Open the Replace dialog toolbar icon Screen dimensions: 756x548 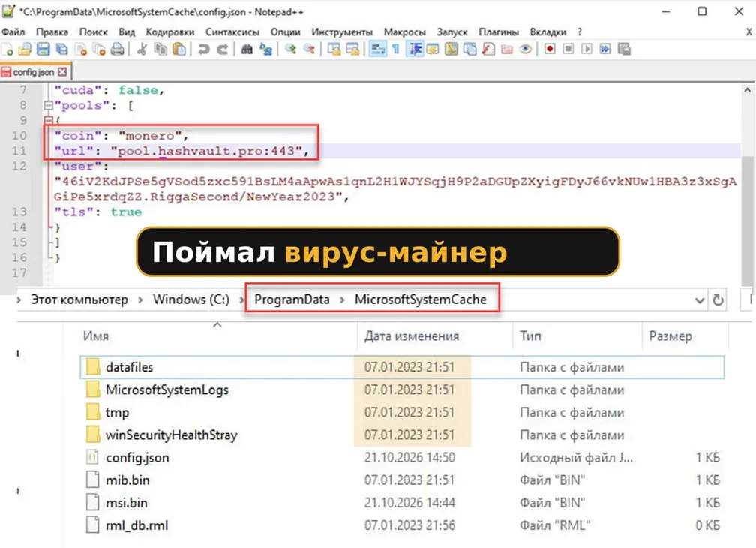(x=265, y=50)
